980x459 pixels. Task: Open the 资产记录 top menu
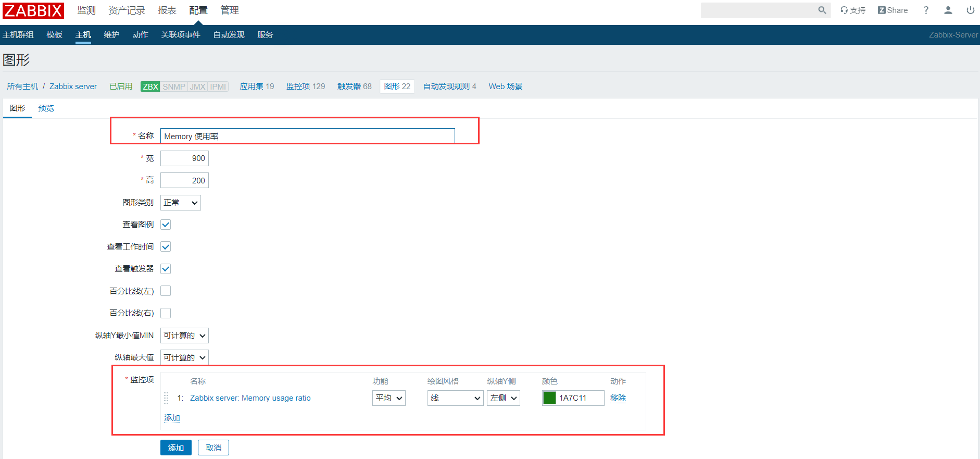tap(127, 10)
